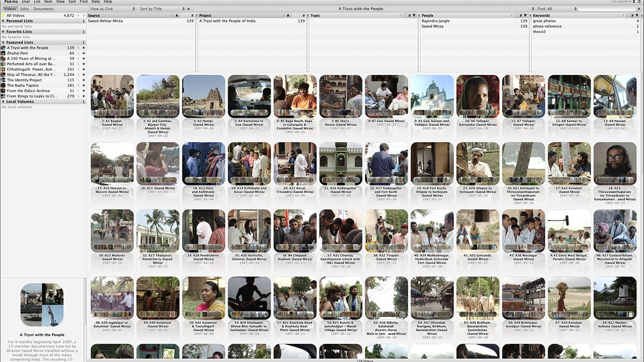The image size is (644, 362).
Task: Toggle the star for From the Odissi Archive
Action: tap(83, 91)
